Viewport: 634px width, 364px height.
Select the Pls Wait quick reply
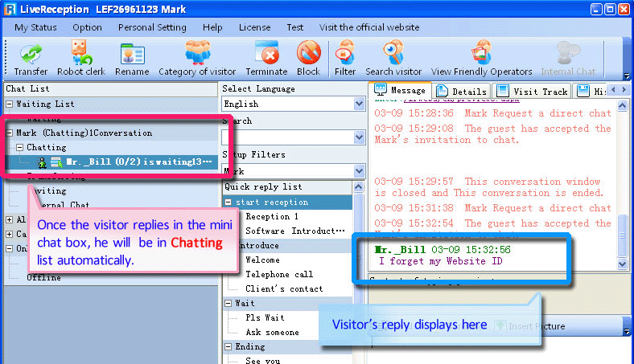(x=265, y=317)
